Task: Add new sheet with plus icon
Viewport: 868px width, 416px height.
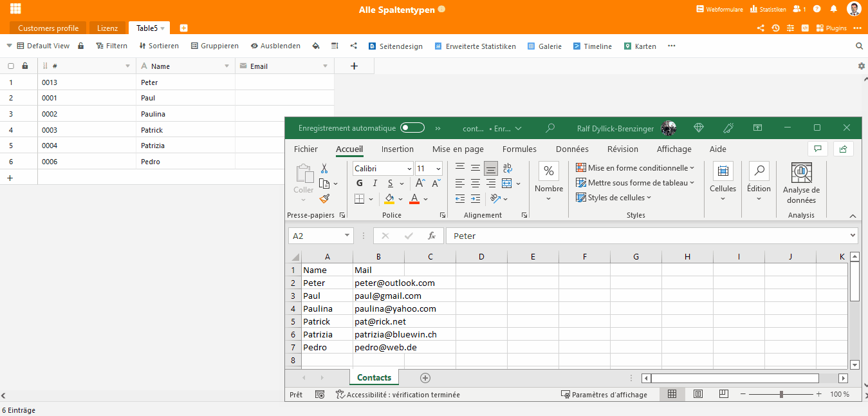Action: pos(425,378)
